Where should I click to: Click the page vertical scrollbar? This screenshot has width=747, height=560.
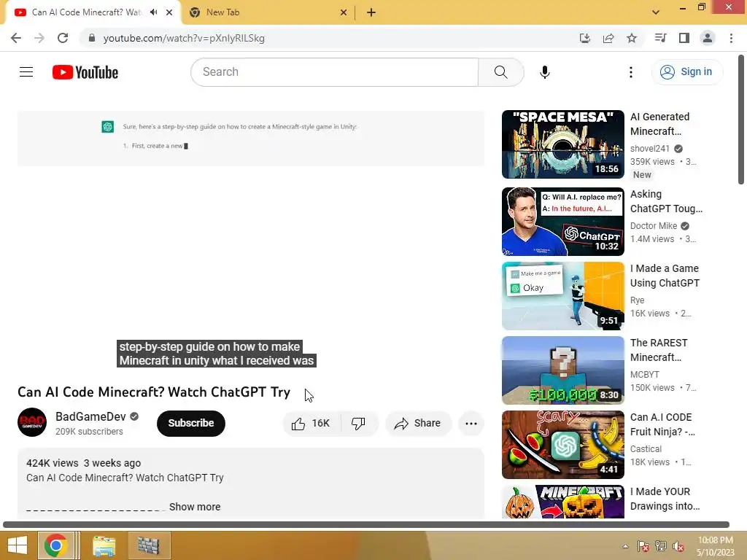741,120
